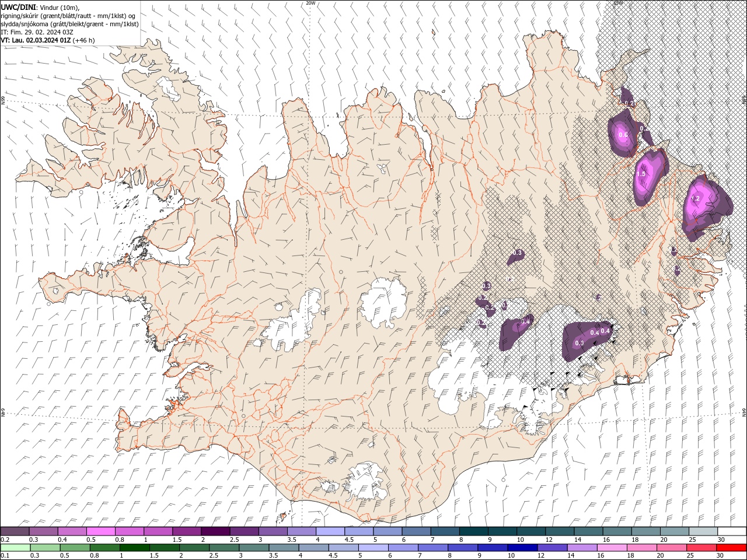
Task: Select the light lavender 4 swatch in top legend row
Action: [330, 531]
